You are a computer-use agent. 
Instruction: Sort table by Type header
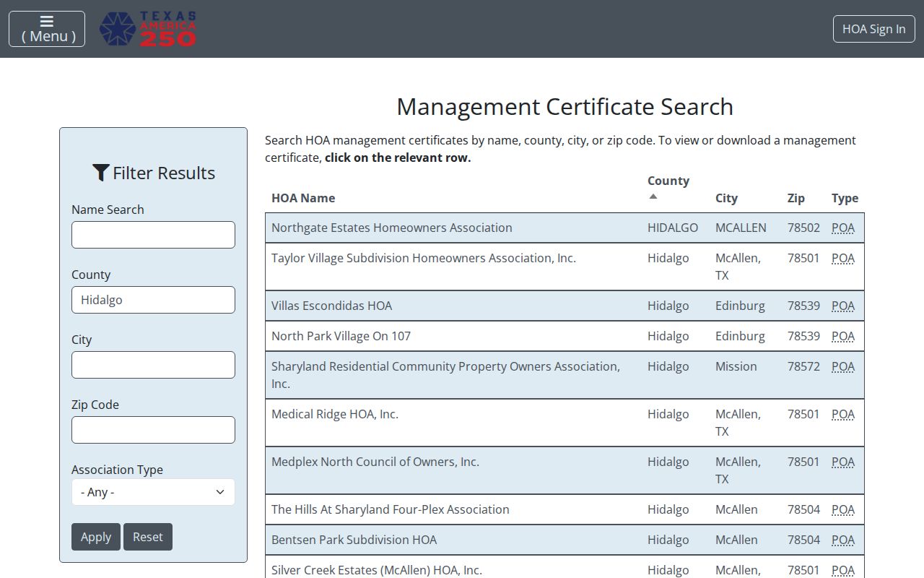845,198
